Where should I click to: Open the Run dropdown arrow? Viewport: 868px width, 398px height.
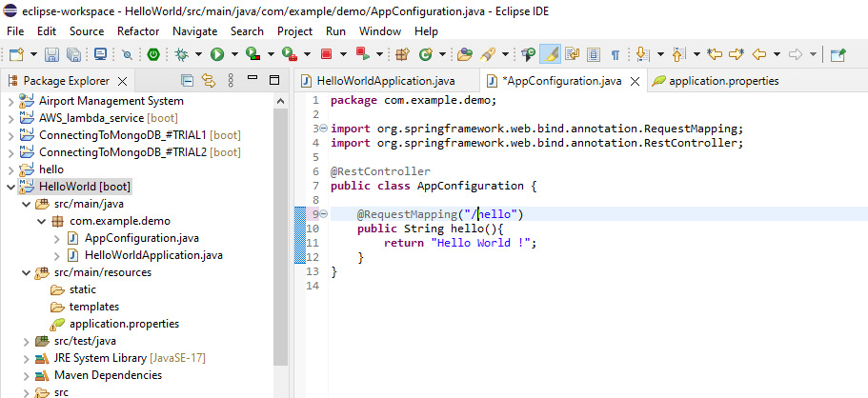coord(234,54)
